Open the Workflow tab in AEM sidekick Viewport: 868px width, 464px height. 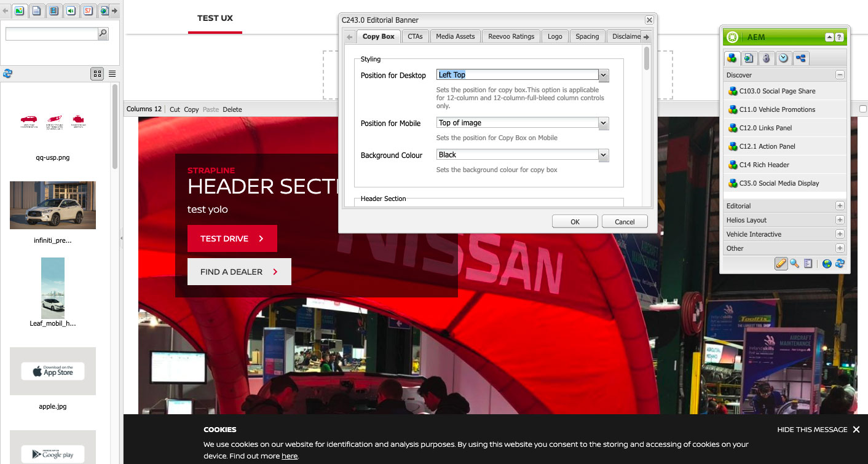click(x=800, y=58)
